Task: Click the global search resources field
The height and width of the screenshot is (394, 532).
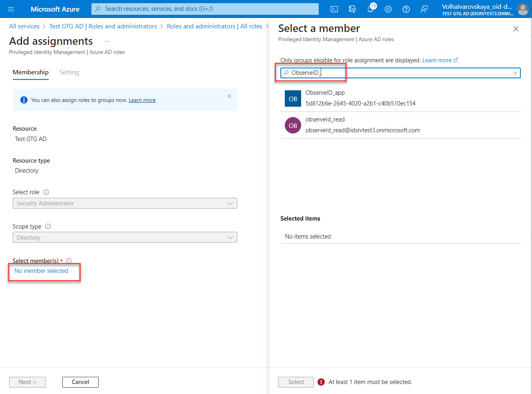Action: tap(205, 9)
